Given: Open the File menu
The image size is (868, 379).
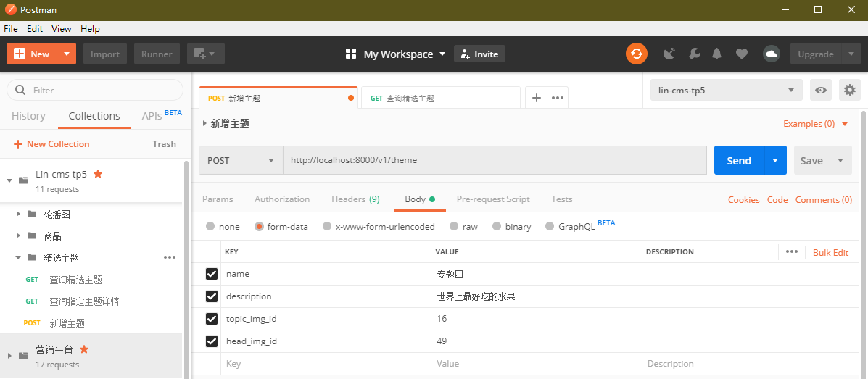Looking at the screenshot, I should pyautogui.click(x=11, y=29).
